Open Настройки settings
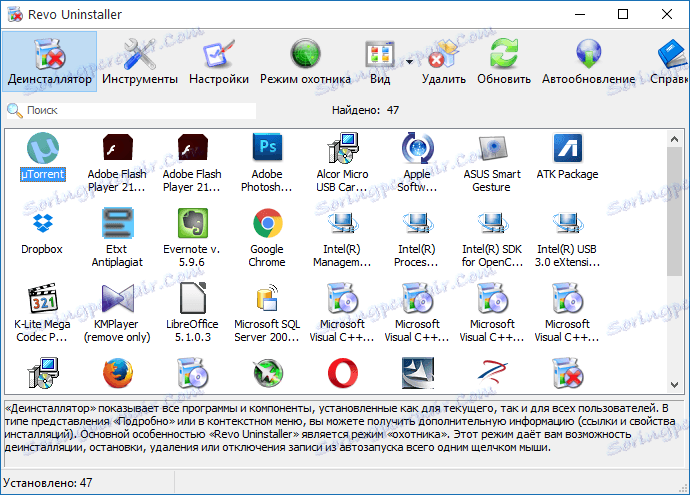Image resolution: width=690 pixels, height=495 pixels. (x=219, y=61)
